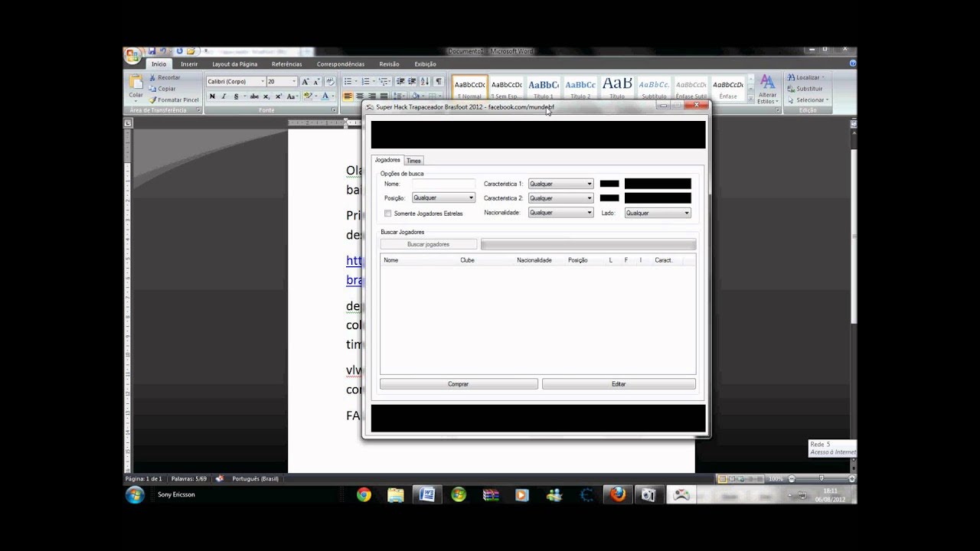Screen dimensions: 980x551
Task: Start a numbered list
Action: click(x=366, y=81)
